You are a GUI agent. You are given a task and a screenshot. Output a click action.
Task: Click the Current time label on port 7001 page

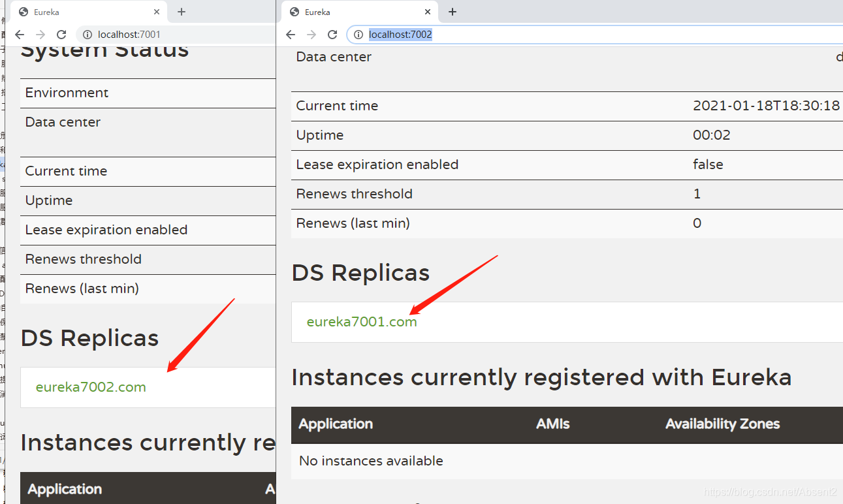pos(66,171)
